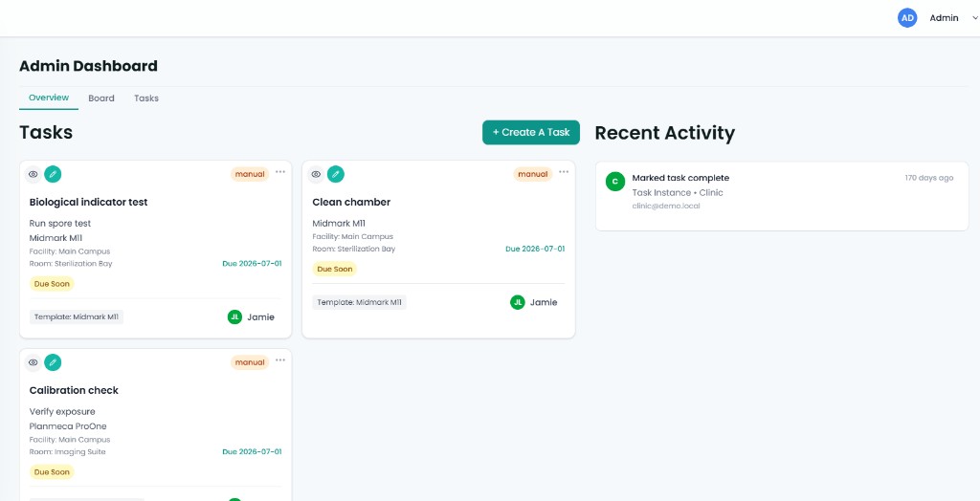Click manual badge on Clean chamber card
Screen dimensions: 980x501
[533, 174]
